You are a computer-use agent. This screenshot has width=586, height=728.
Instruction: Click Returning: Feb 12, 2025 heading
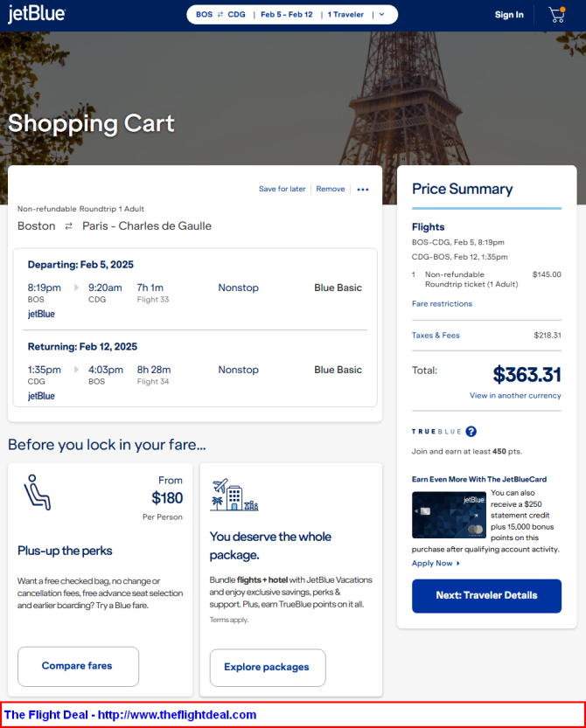pyautogui.click(x=82, y=347)
